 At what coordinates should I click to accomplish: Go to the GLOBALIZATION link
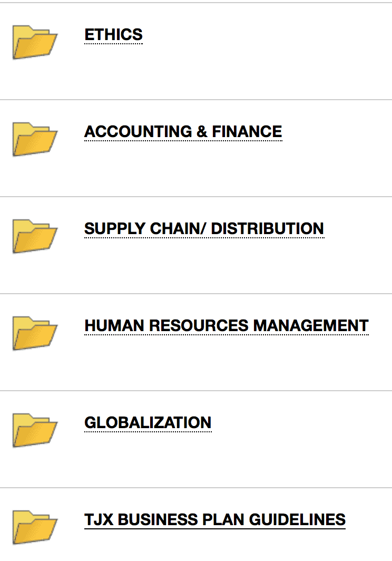point(148,423)
